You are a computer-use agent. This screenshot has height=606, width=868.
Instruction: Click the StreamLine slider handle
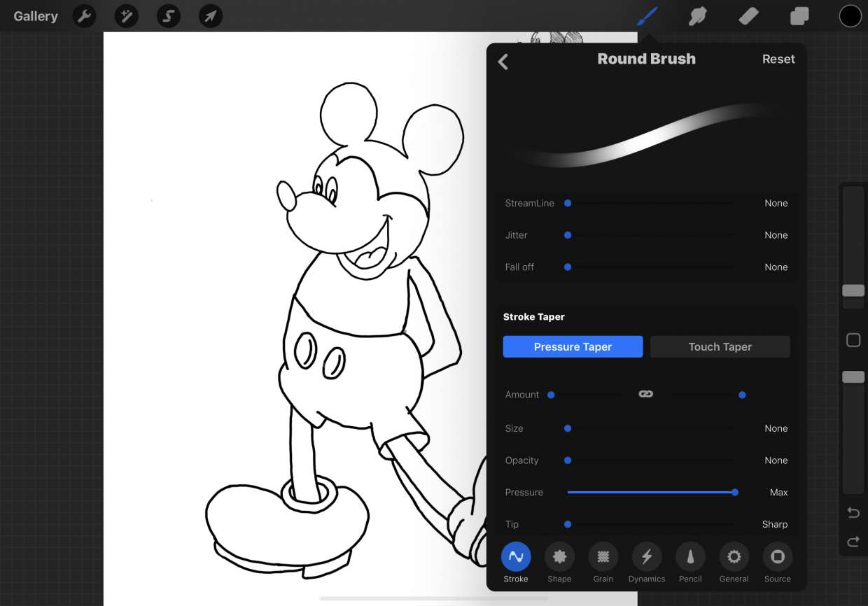pos(568,203)
